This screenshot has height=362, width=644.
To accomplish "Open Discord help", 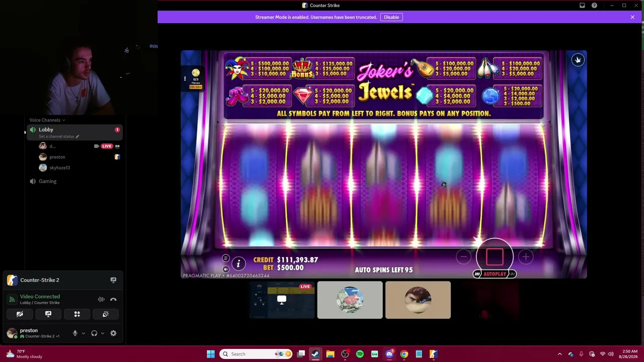I will point(594,6).
